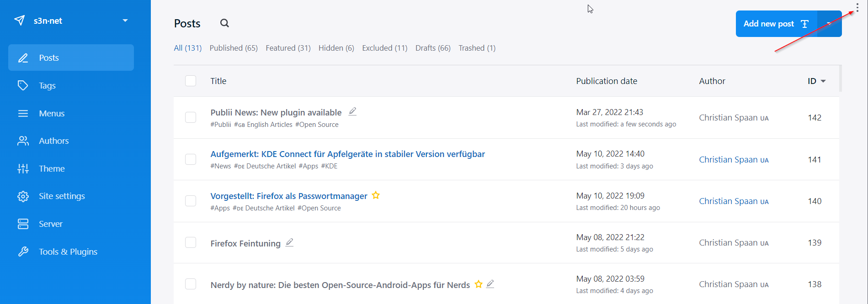Click the Server icon in sidebar
This screenshot has width=868, height=304.
tap(23, 224)
